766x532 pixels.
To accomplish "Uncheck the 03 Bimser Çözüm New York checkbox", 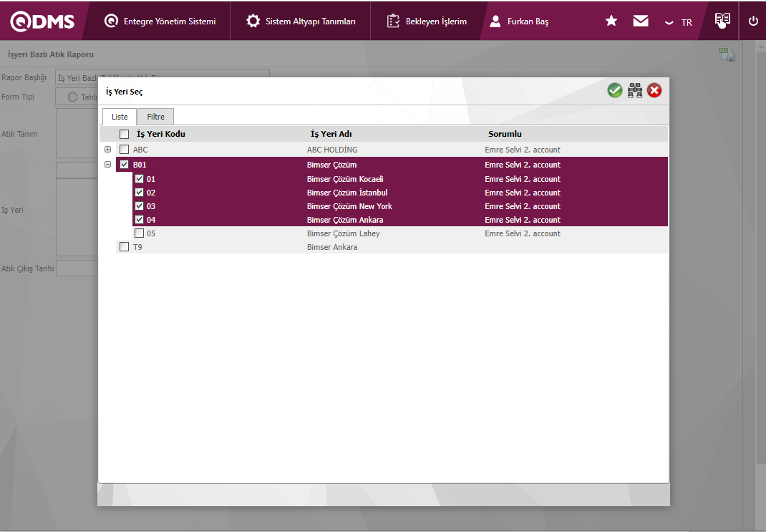I will pos(139,206).
